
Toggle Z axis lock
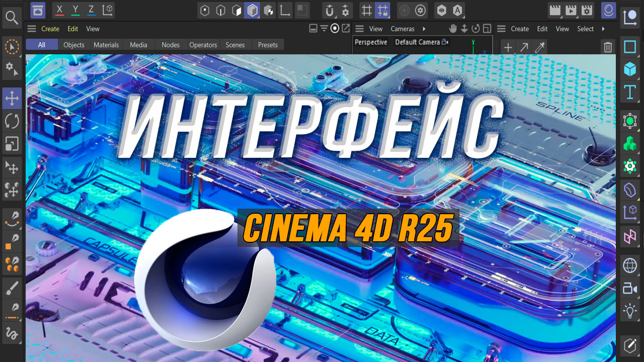pyautogui.click(x=91, y=10)
